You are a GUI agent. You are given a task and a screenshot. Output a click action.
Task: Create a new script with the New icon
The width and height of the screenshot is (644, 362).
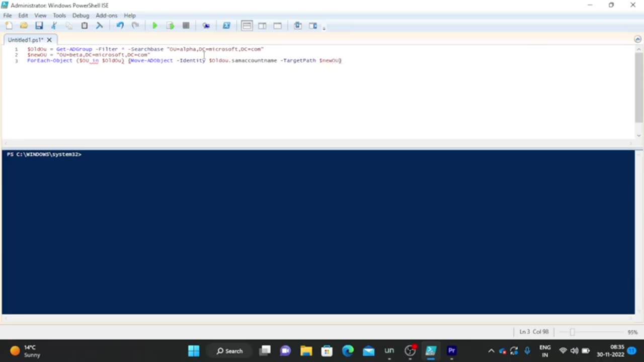(x=9, y=26)
